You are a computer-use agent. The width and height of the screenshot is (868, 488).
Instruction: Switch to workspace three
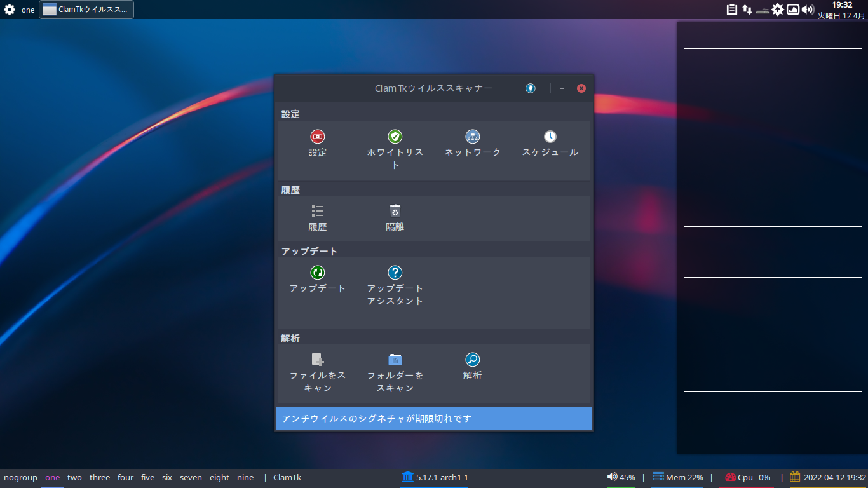point(100,478)
